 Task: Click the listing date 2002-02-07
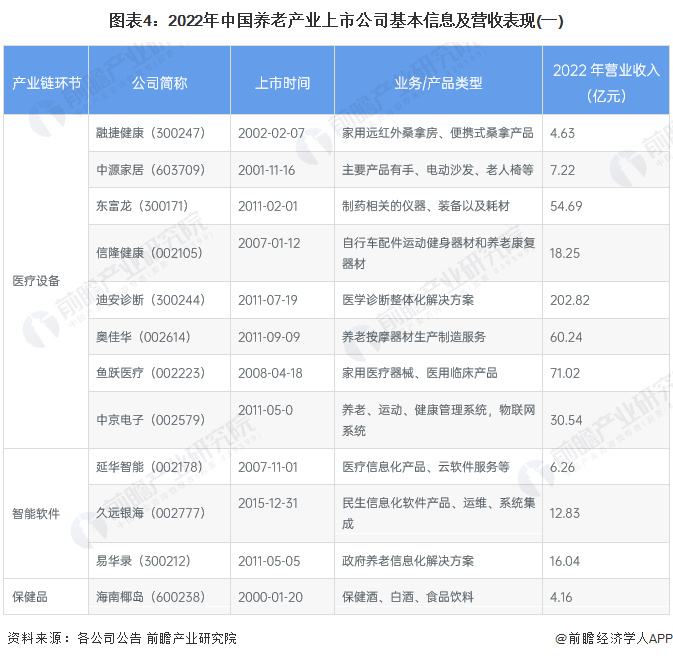pyautogui.click(x=271, y=134)
